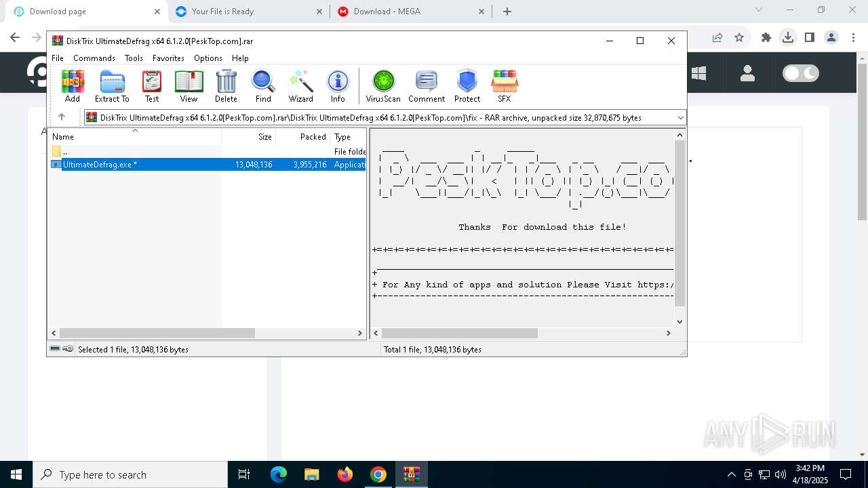Click the Info toolbar icon
The width and height of the screenshot is (868, 488).
coord(338,86)
